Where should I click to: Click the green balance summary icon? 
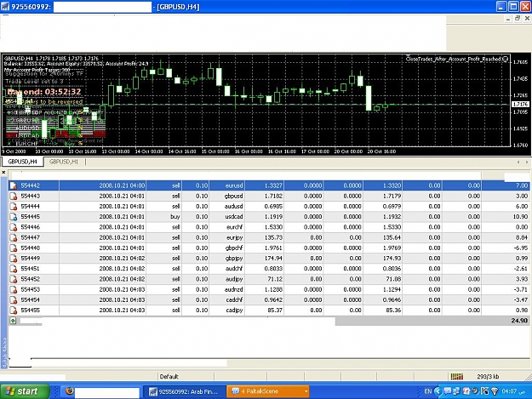13,321
